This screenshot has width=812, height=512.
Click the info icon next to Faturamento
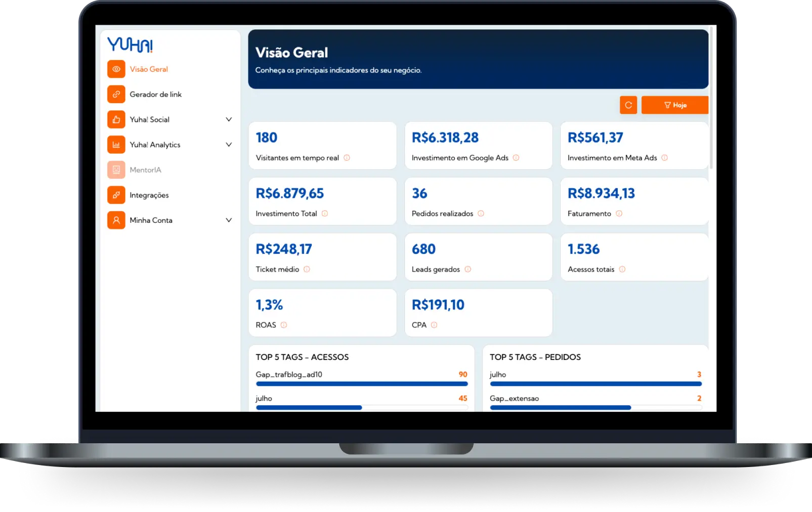click(x=619, y=213)
